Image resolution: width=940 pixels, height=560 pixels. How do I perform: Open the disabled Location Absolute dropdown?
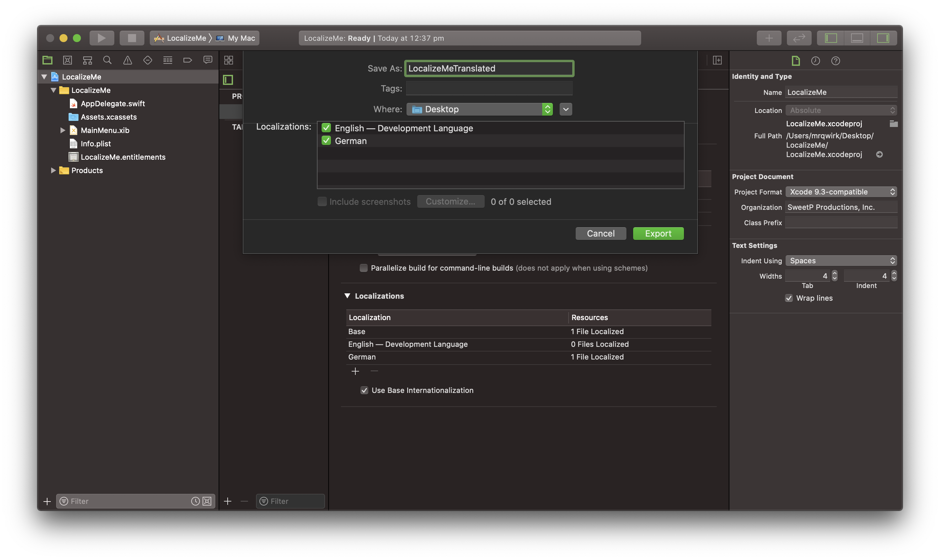(x=841, y=110)
